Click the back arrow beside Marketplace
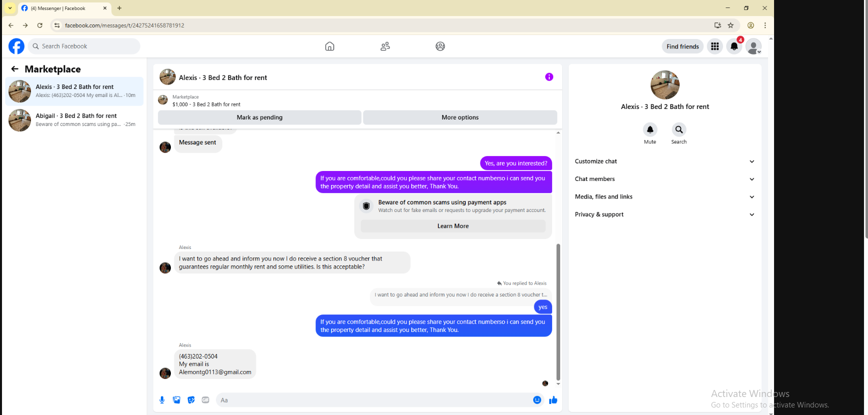The height and width of the screenshot is (415, 868). coord(15,69)
